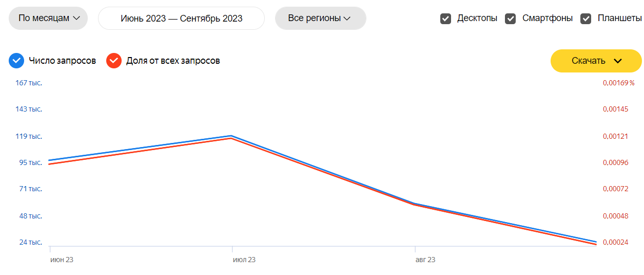644x275 pixels.
Task: Hide the Число запросов blue series toggle
Action: [16, 61]
